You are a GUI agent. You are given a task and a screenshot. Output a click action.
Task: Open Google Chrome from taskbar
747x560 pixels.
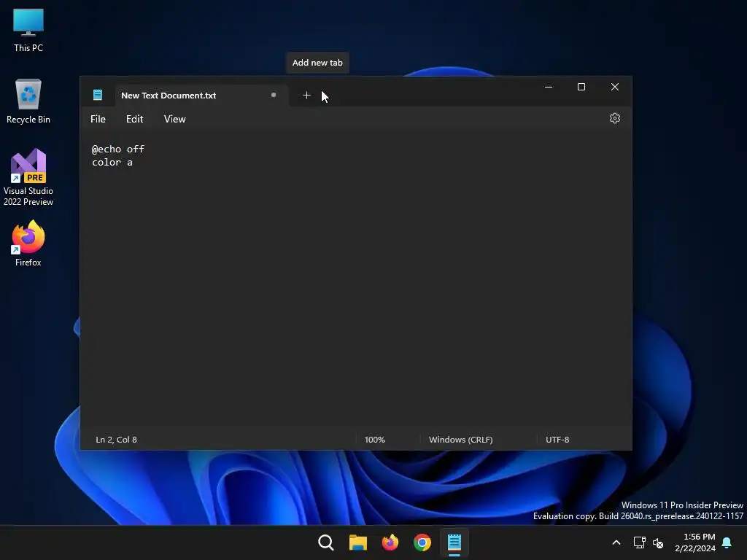click(422, 542)
